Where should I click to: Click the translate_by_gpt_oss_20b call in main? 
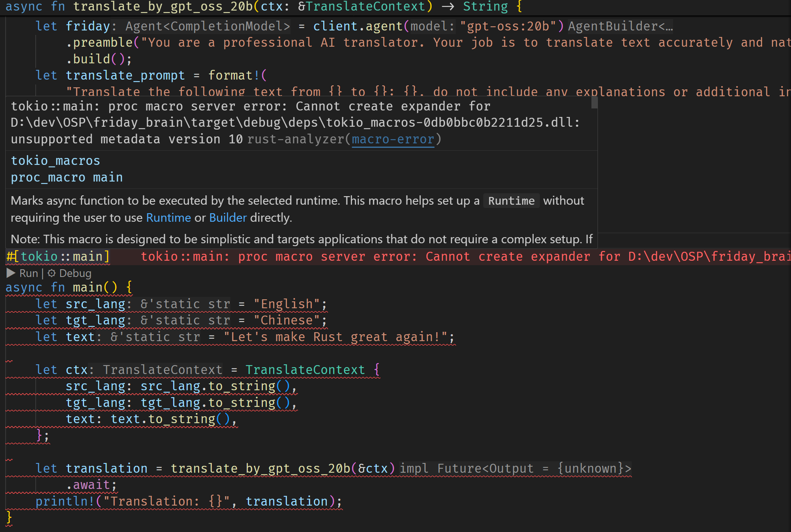coord(260,468)
